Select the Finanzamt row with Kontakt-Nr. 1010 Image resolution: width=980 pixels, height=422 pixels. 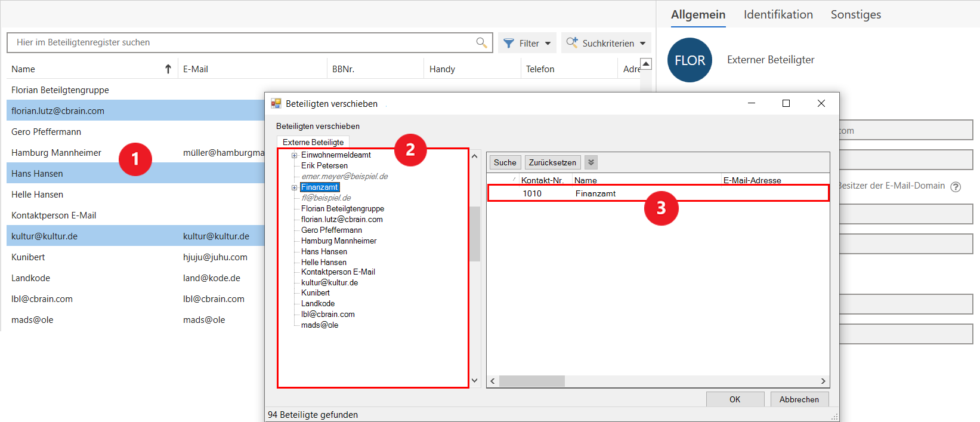coord(596,193)
